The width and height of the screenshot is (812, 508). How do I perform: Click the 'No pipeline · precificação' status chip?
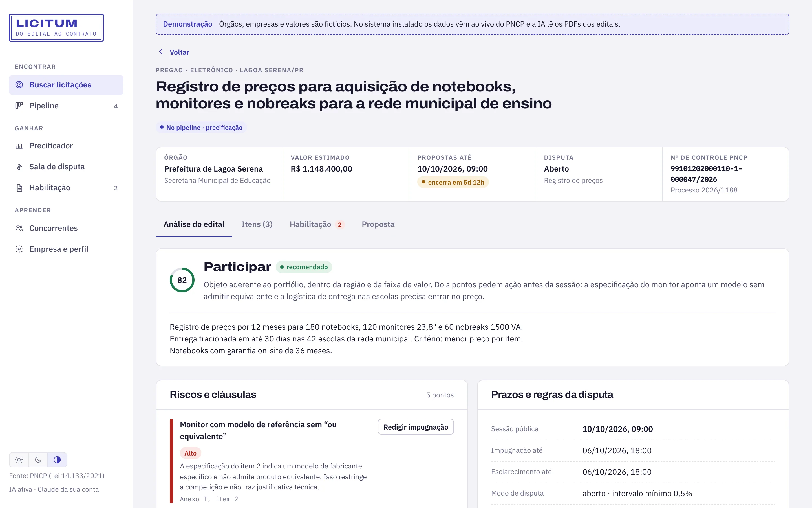point(201,127)
